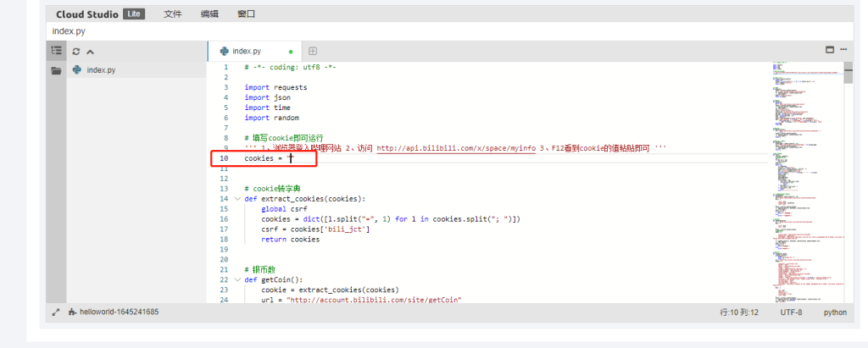Toggle the editor panel maximize icon
The height and width of the screenshot is (348, 868).
[x=830, y=49]
